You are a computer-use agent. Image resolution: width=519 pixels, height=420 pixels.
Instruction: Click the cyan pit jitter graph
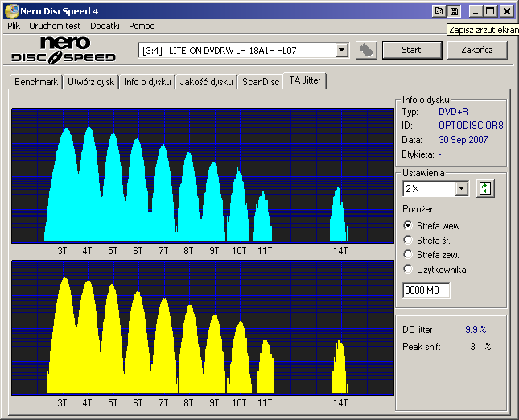click(x=203, y=175)
